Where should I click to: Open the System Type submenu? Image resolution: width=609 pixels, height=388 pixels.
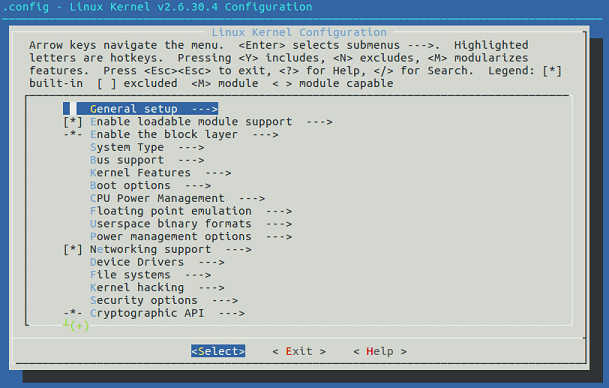coord(147,147)
